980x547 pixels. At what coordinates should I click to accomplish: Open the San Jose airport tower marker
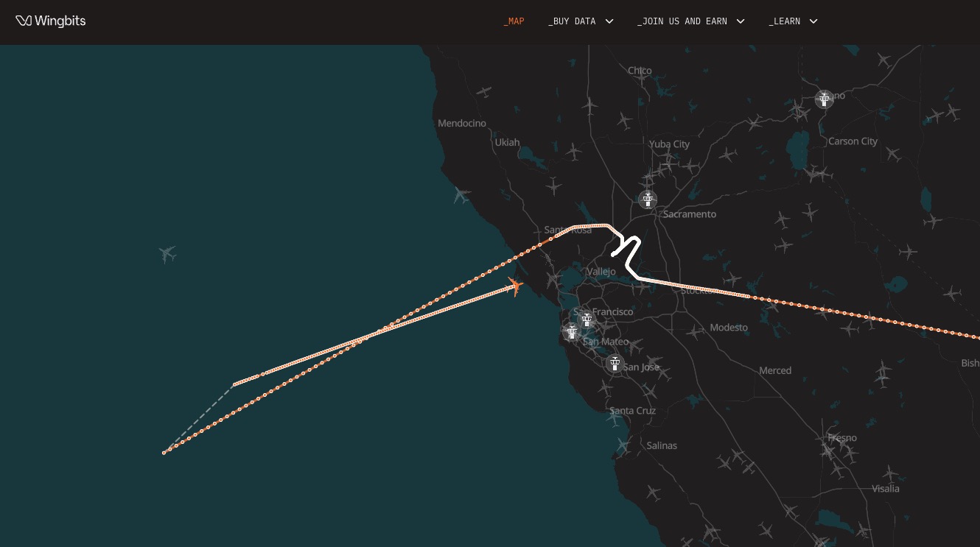pyautogui.click(x=615, y=362)
